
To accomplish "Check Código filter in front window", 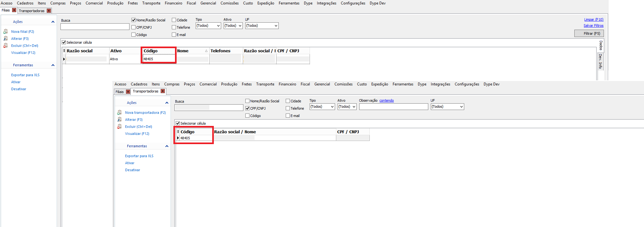I will (248, 116).
